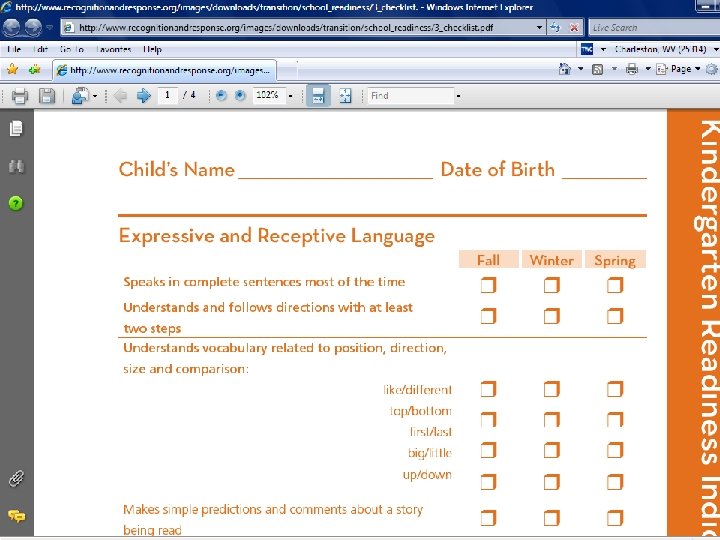Go to previous page with left arrow
Screen dimensions: 720x540
pos(120,96)
